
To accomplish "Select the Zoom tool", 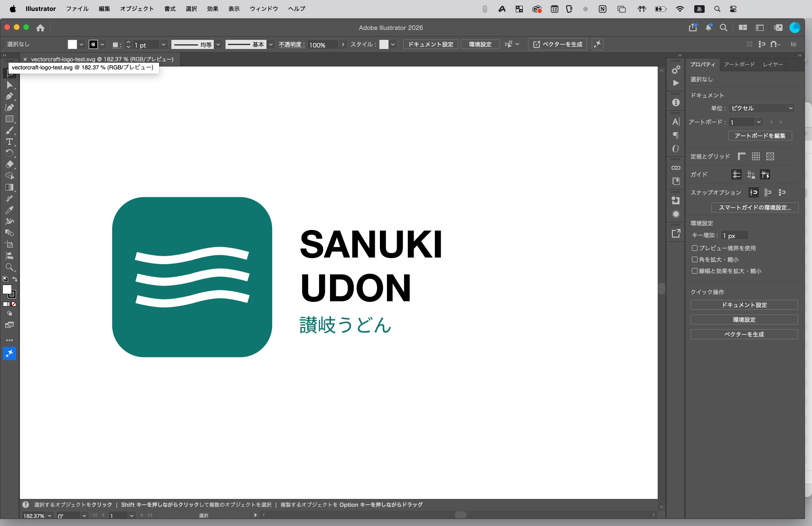I will click(x=9, y=267).
